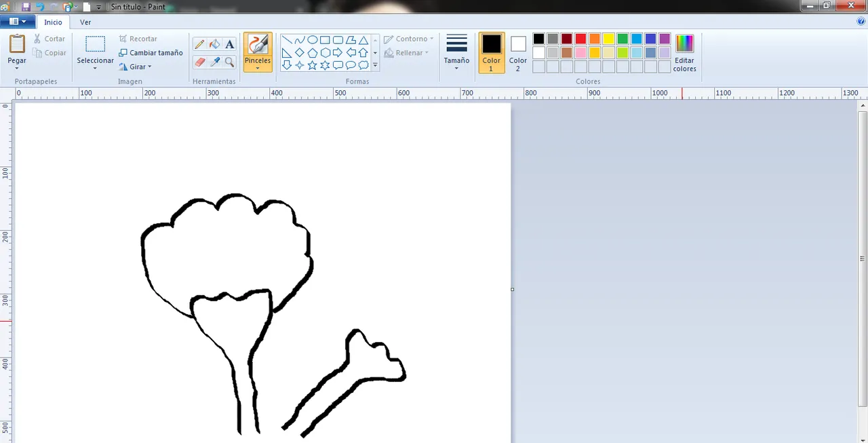Viewport: 868px width, 443px height.
Task: Open the Pegar dropdown arrow
Action: pyautogui.click(x=17, y=69)
